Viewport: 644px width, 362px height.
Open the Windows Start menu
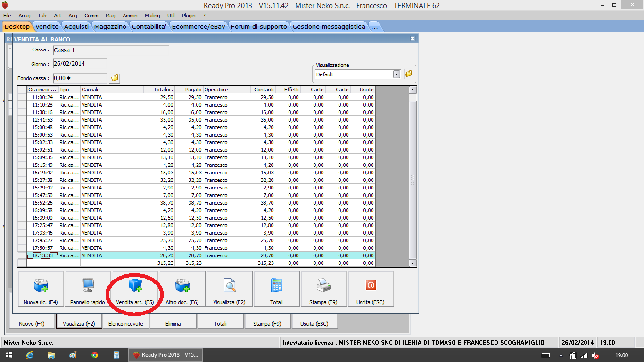coord(10,355)
